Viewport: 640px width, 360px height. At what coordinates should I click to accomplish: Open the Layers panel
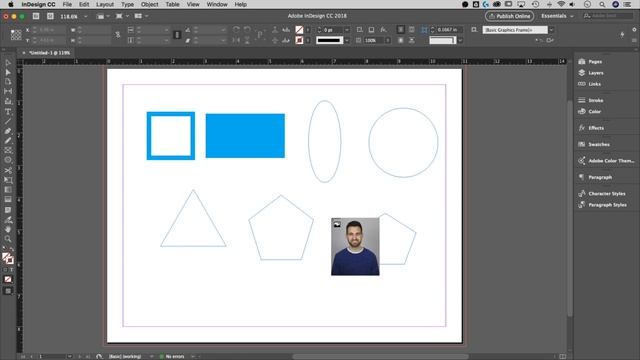(x=590, y=73)
